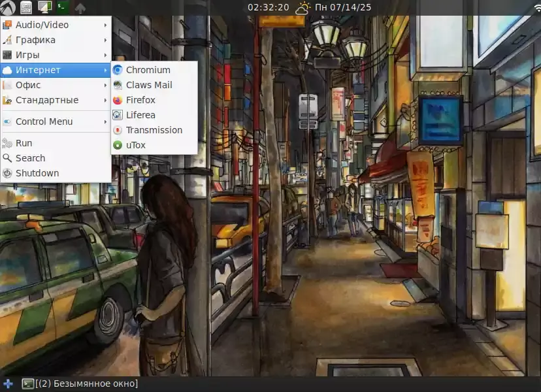Expand the Игры submenu arrow
541x392 pixels.
coord(105,56)
